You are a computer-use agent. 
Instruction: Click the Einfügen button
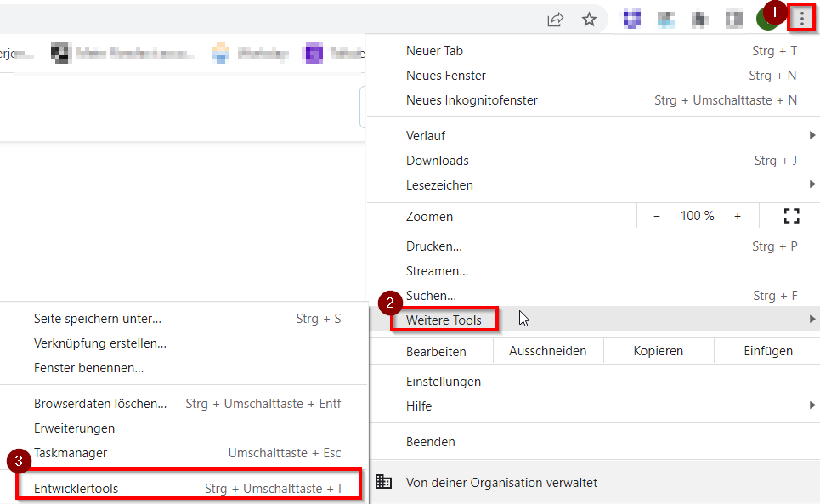767,351
